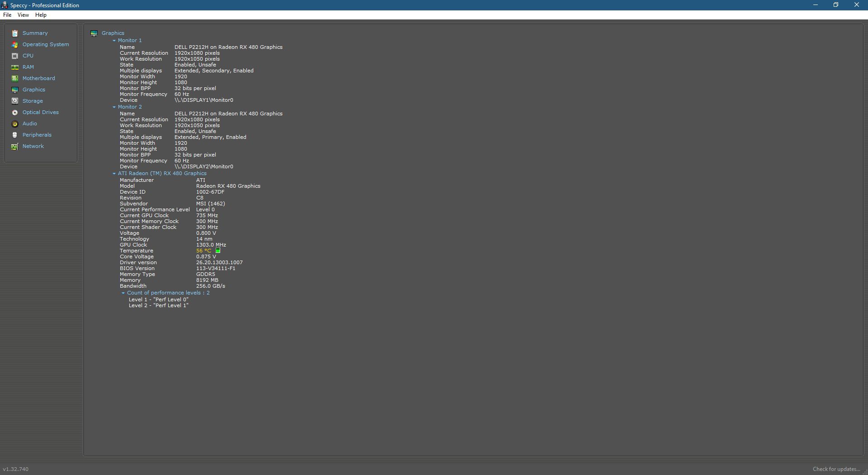Click the Graphics header monitor icon
The width and height of the screenshot is (868, 475).
[x=94, y=33]
